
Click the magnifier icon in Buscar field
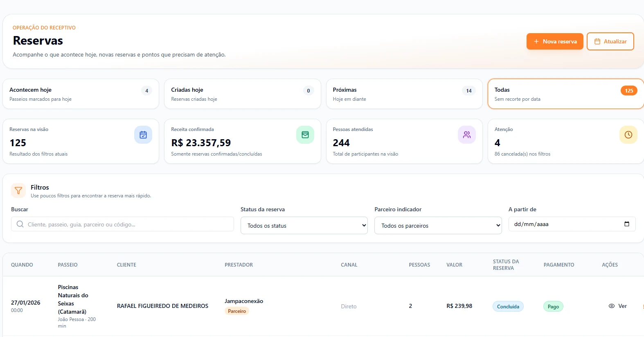20,224
